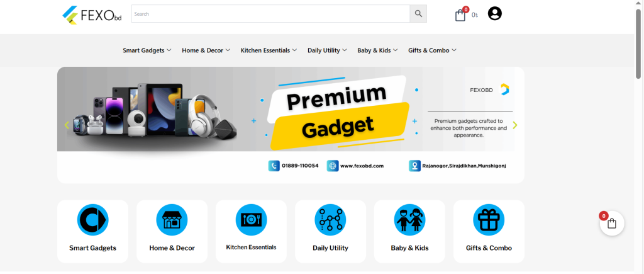Go to previous banner slide arrow

(67, 125)
